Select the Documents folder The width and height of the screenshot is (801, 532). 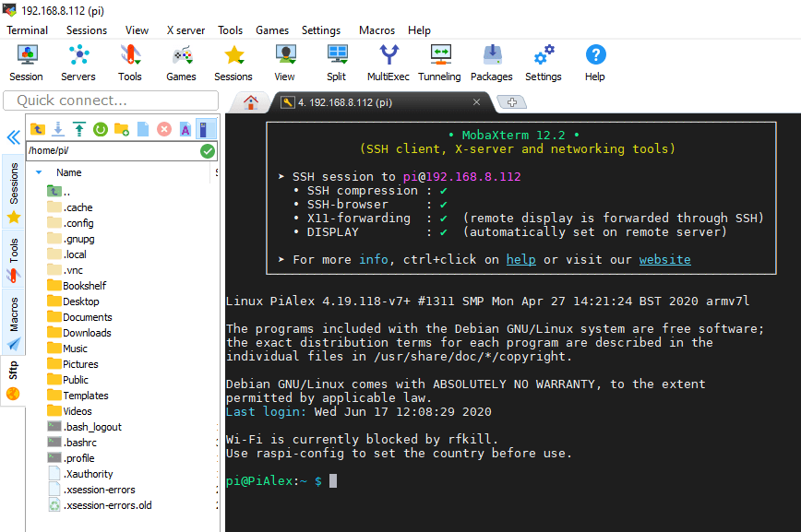(x=79, y=317)
